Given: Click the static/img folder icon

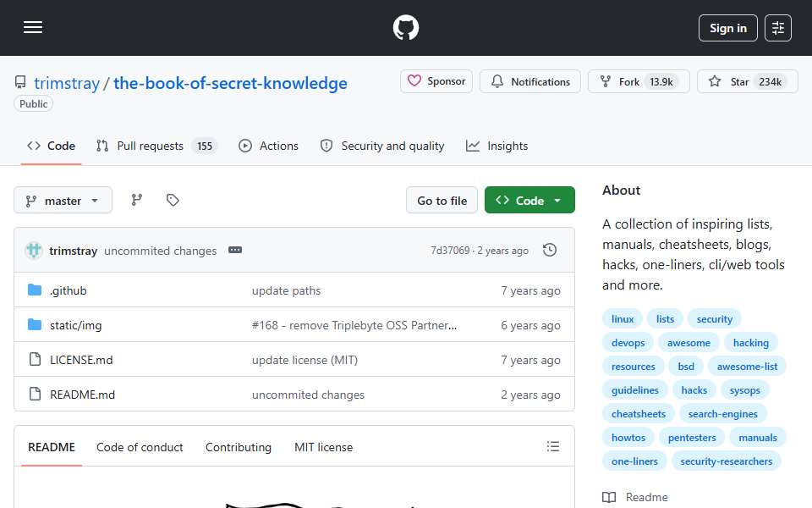Looking at the screenshot, I should coord(35,324).
